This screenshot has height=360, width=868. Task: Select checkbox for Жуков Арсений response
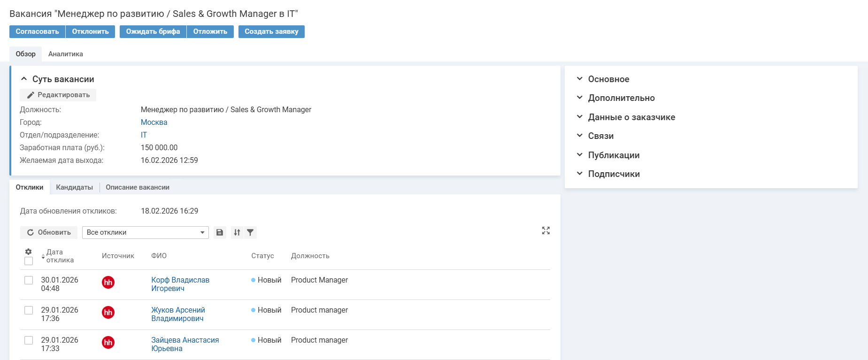pos(29,310)
